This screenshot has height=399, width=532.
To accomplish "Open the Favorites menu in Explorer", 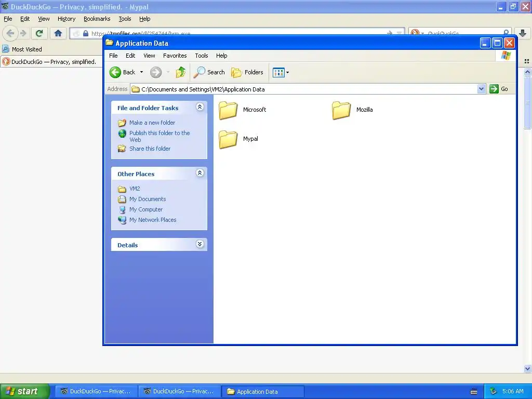I will coord(175,56).
